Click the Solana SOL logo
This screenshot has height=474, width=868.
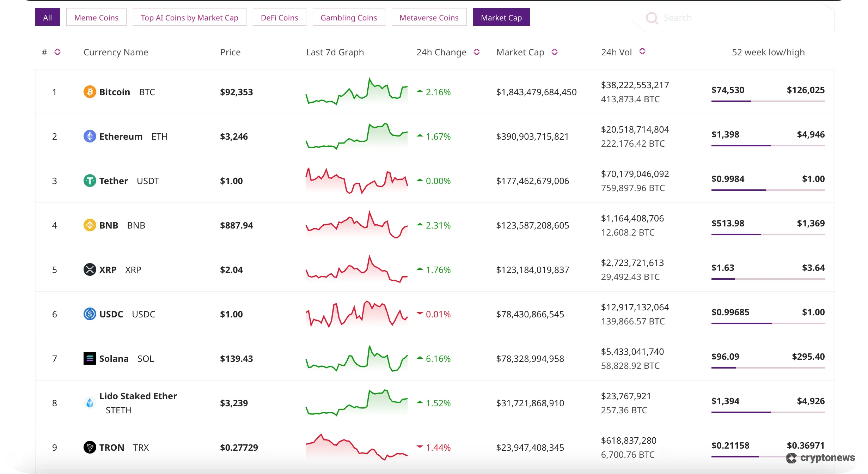pyautogui.click(x=90, y=358)
